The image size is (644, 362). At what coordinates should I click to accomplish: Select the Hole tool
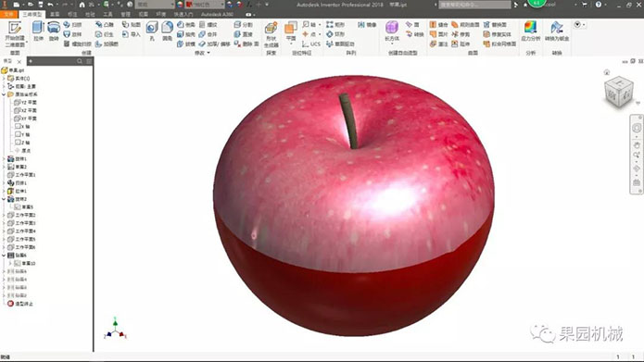(152, 31)
